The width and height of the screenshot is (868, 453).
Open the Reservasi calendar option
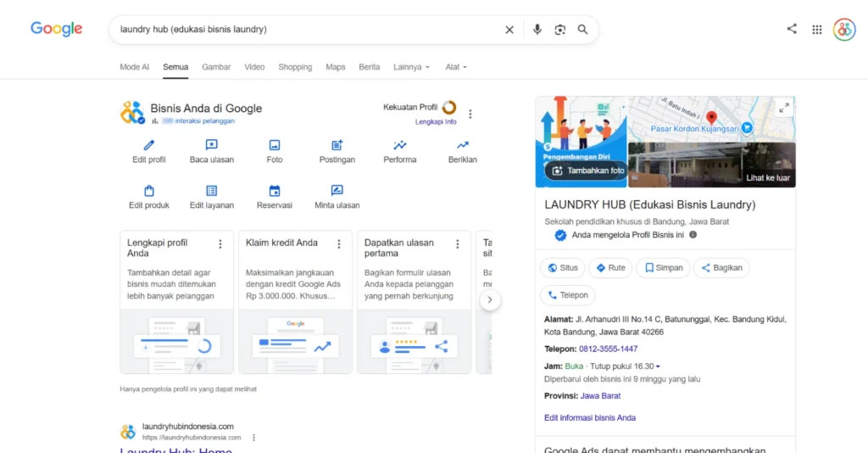point(275,197)
